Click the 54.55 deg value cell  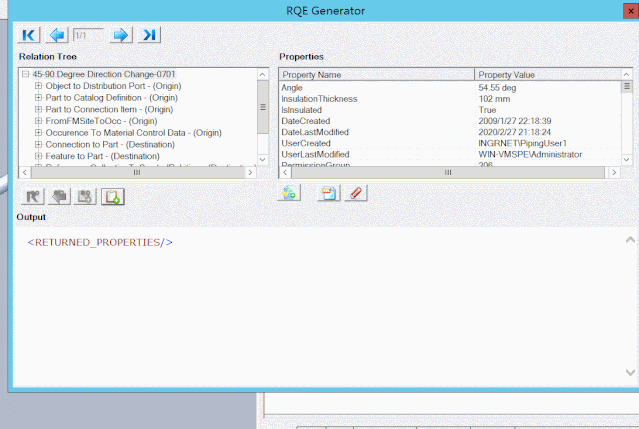(x=497, y=88)
